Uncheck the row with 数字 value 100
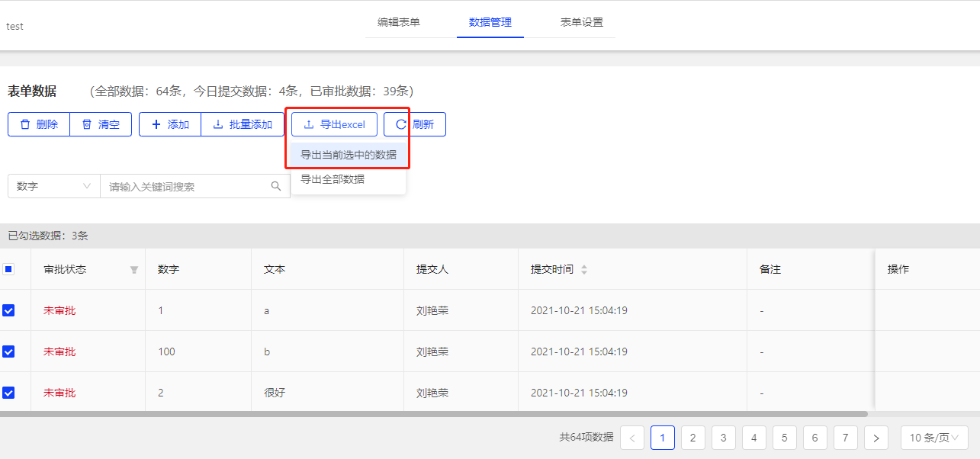This screenshot has width=980, height=459. click(x=8, y=351)
